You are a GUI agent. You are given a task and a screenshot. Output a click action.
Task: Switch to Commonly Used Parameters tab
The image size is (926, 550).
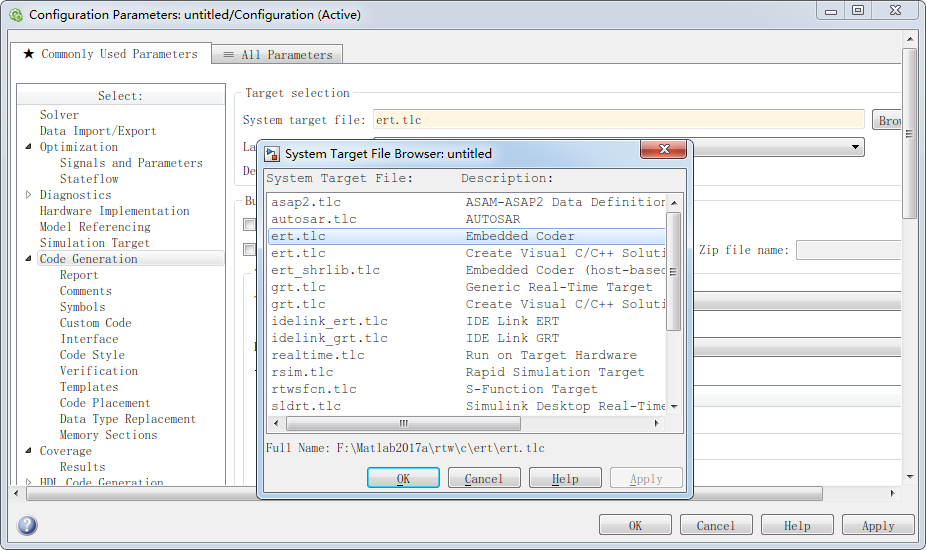pos(111,54)
